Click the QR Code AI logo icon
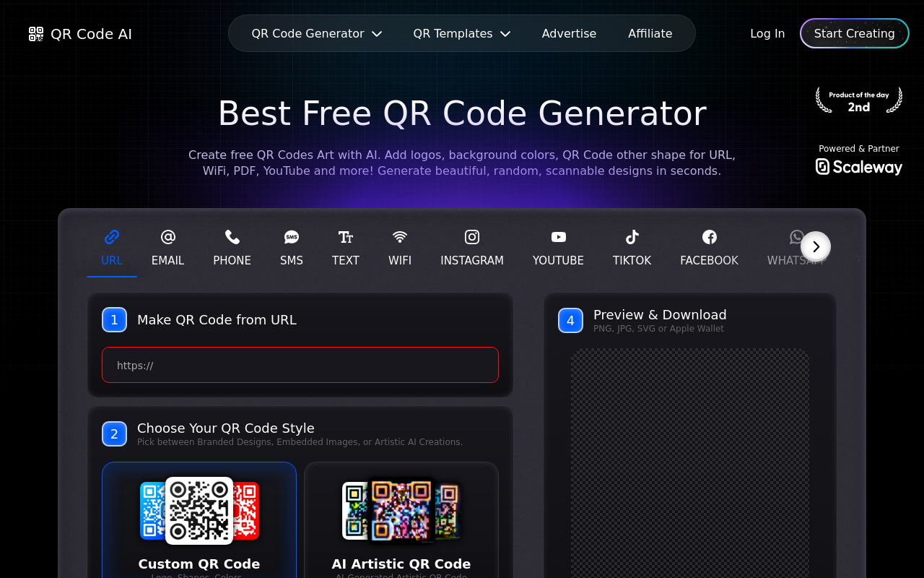 tap(36, 34)
